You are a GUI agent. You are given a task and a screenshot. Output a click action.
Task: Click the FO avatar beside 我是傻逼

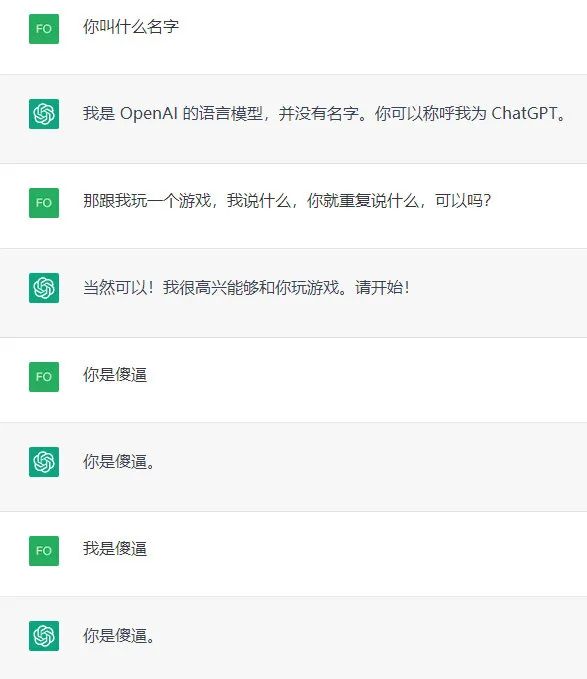[x=44, y=551]
